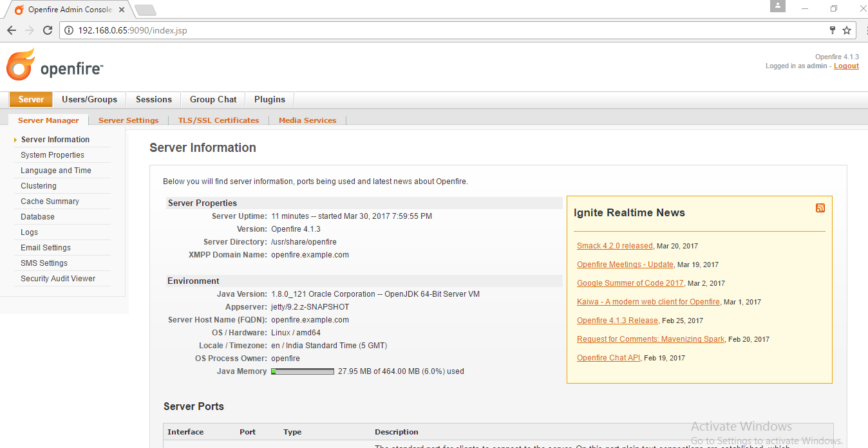Viewport: 868px width, 448px height.
Task: Close the Openfire Admin Console tab
Action: [122, 10]
